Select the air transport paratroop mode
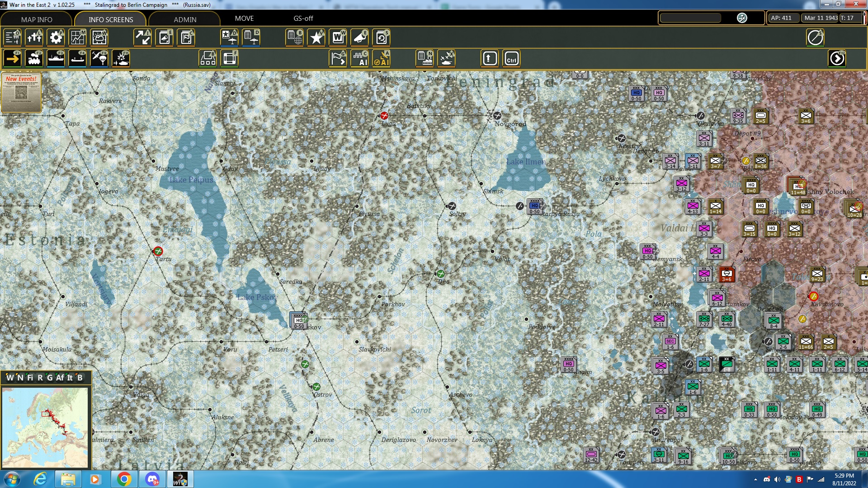 pos(99,59)
